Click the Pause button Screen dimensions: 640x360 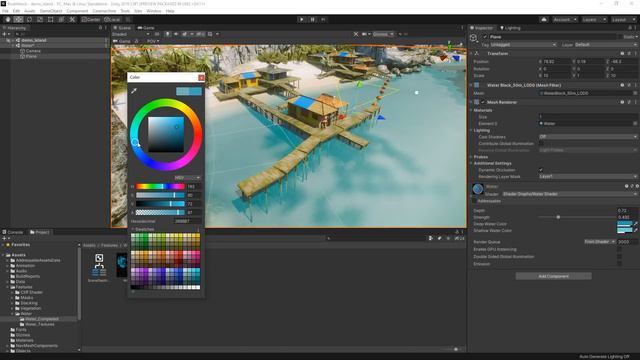313,19
